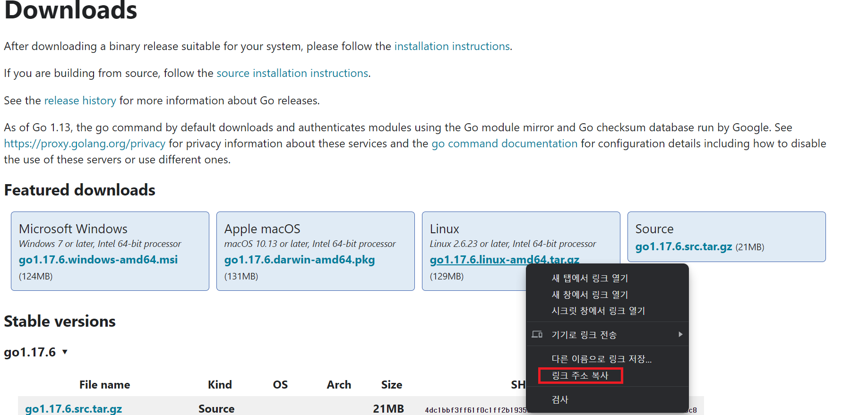This screenshot has width=868, height=415.
Task: Click the 'Linux' card title
Action: coord(445,229)
